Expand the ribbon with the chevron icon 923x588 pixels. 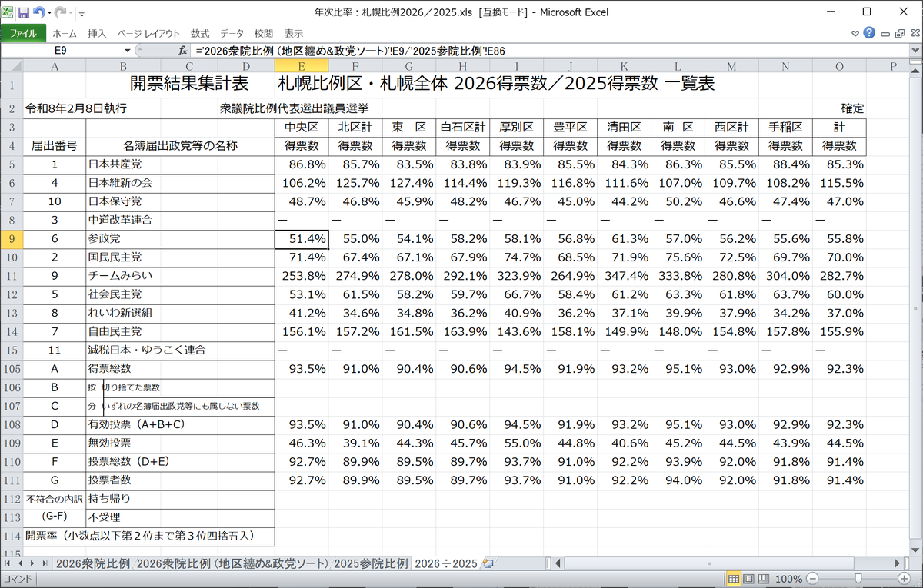(x=855, y=34)
